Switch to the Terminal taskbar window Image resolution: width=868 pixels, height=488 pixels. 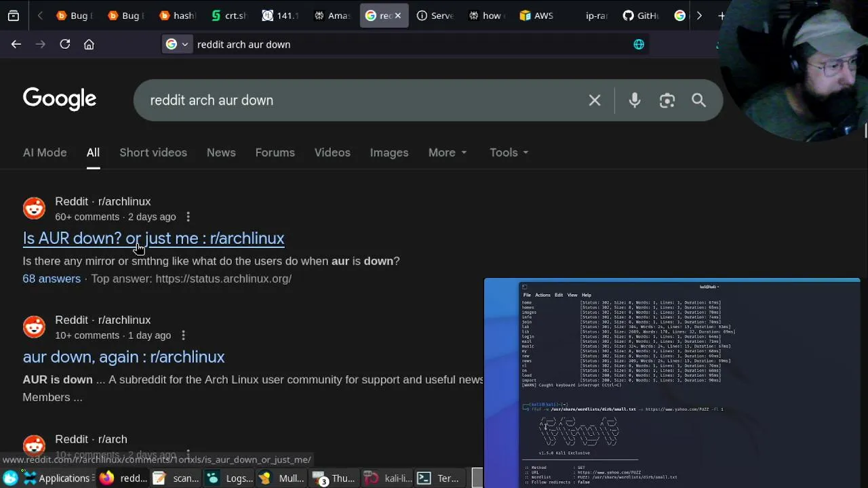click(x=441, y=479)
